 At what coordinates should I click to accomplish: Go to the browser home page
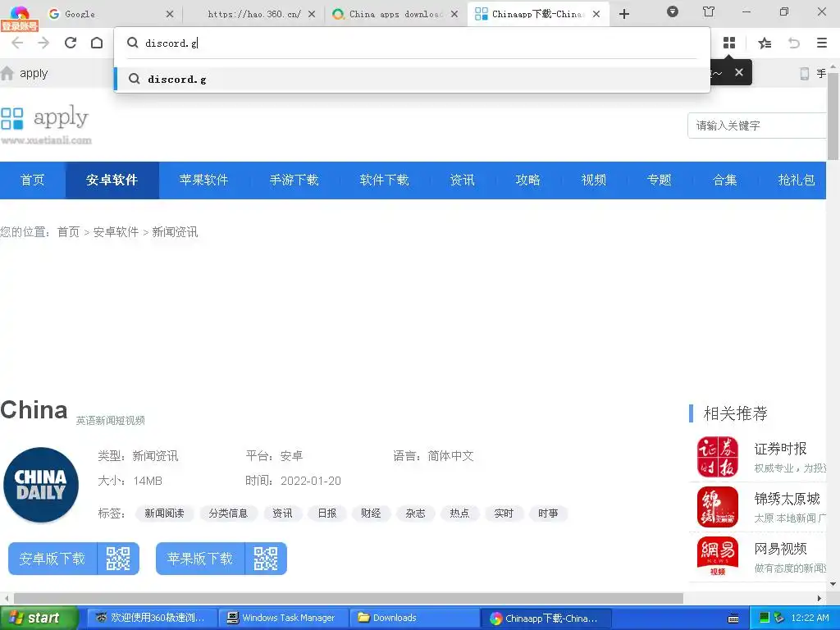click(x=97, y=43)
